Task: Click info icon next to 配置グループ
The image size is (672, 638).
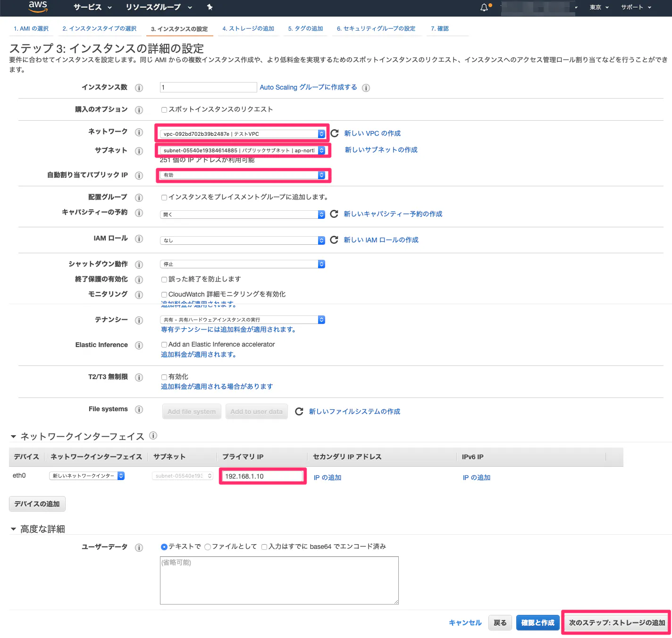Action: [x=139, y=198]
